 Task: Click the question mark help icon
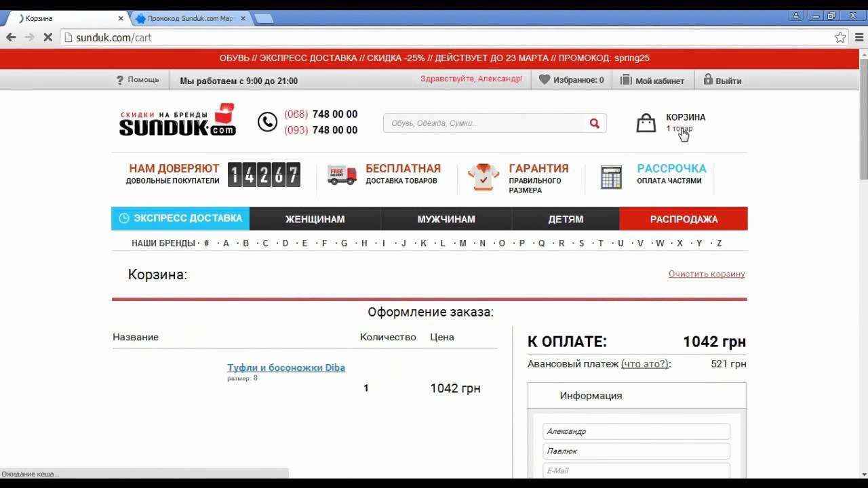tap(120, 80)
